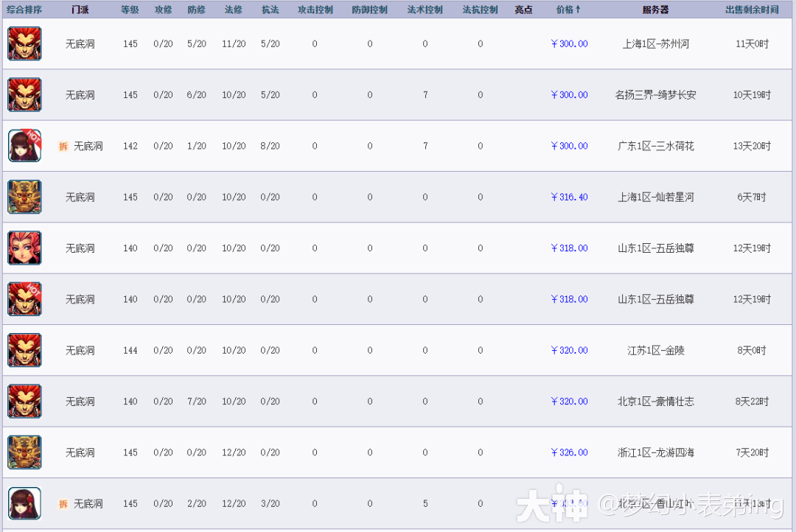Click the avatar in the 江苏1区-金陵 row

coord(24,350)
